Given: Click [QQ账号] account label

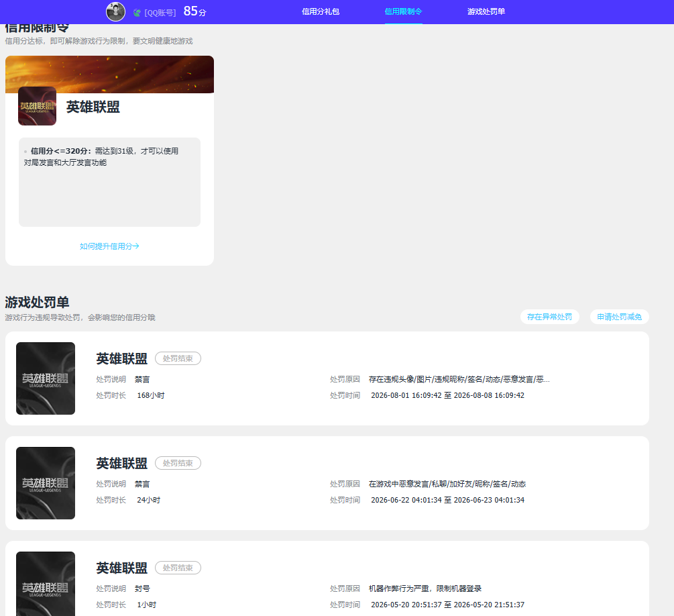Looking at the screenshot, I should tap(160, 13).
